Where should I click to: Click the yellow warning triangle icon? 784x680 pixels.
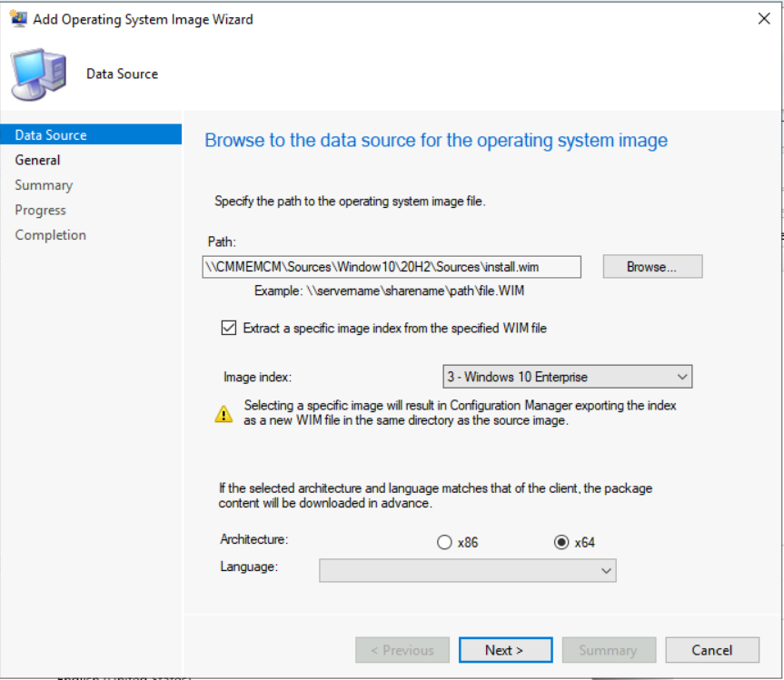(x=223, y=414)
